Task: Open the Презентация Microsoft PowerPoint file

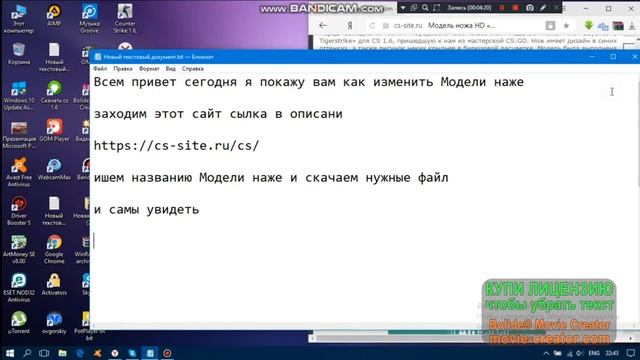Action: pyautogui.click(x=18, y=134)
